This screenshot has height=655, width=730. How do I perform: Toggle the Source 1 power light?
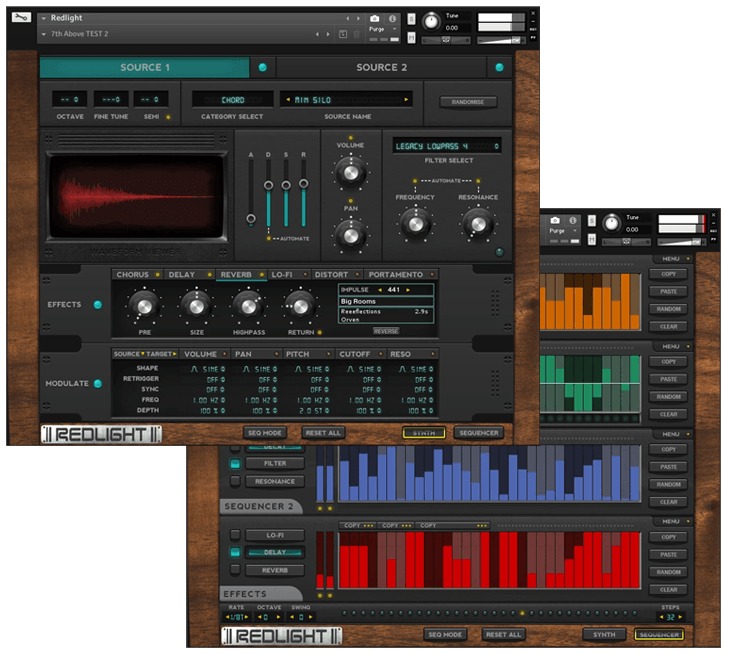tap(263, 68)
